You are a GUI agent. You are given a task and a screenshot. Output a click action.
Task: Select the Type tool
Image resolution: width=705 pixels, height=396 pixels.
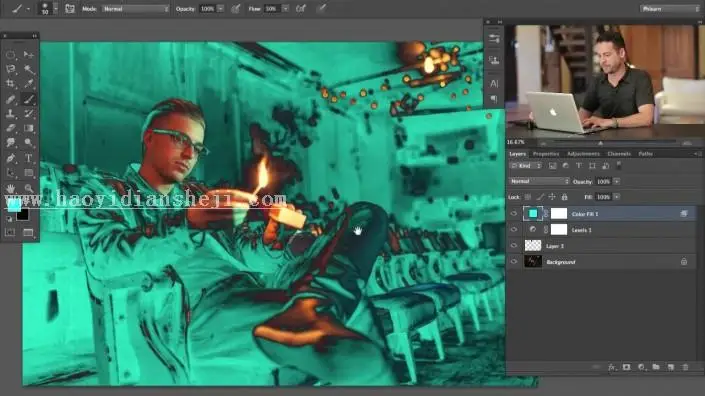28,158
